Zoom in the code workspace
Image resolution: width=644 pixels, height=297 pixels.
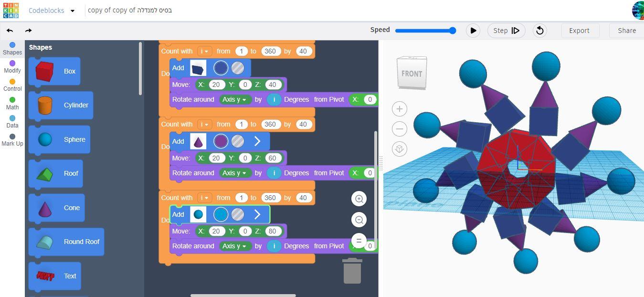click(x=359, y=199)
